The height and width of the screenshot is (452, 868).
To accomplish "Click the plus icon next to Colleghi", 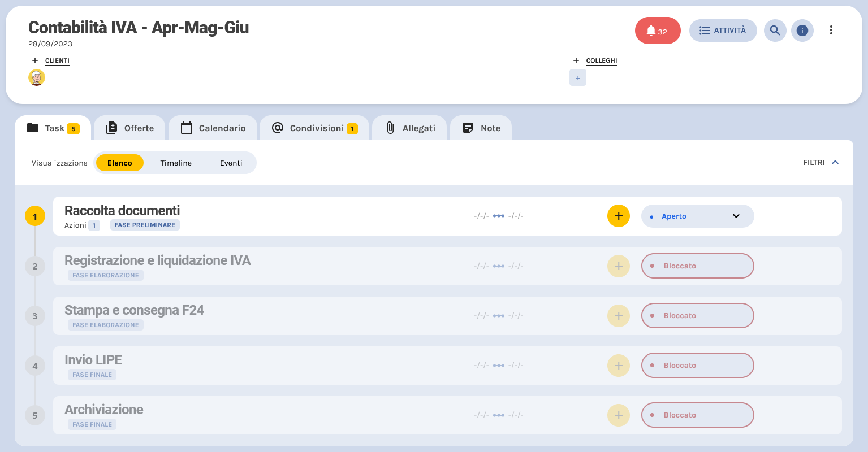I will (576, 60).
